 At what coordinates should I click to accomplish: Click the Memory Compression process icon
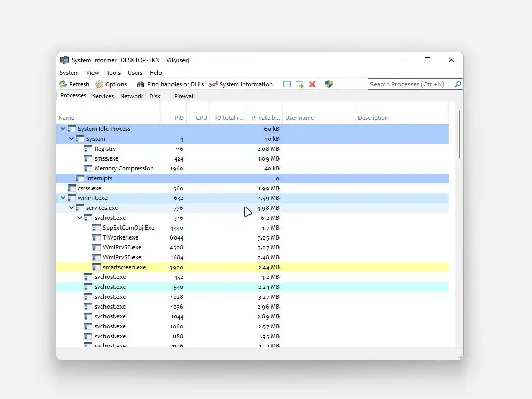88,168
